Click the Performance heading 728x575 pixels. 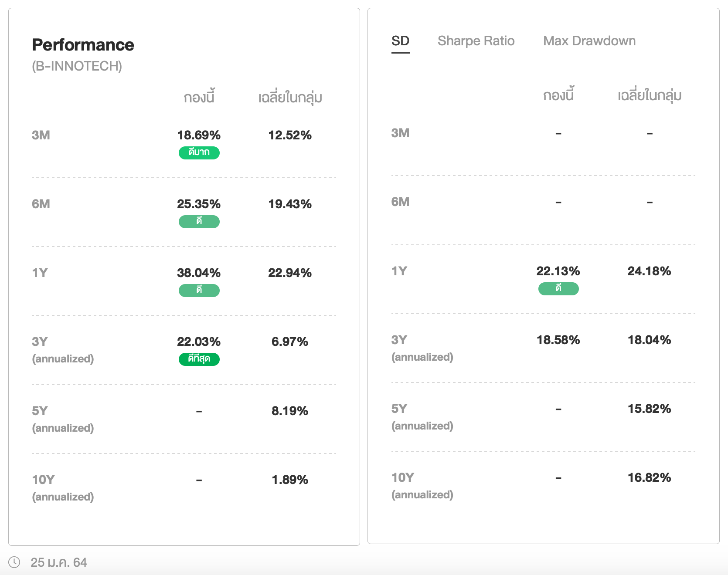coord(83,45)
